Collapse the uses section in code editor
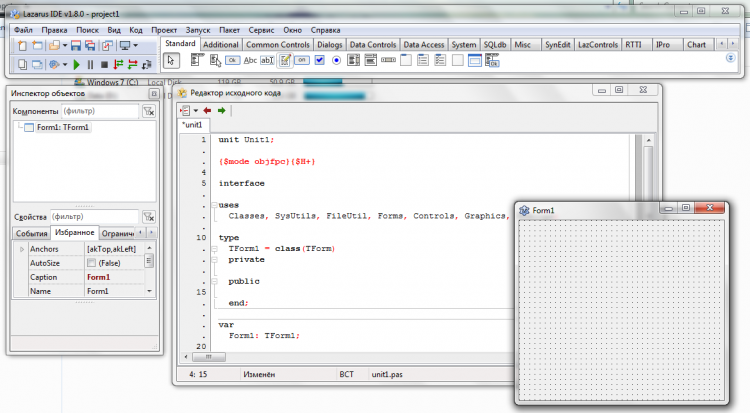Viewport: 750px width, 413px height. pos(213,205)
